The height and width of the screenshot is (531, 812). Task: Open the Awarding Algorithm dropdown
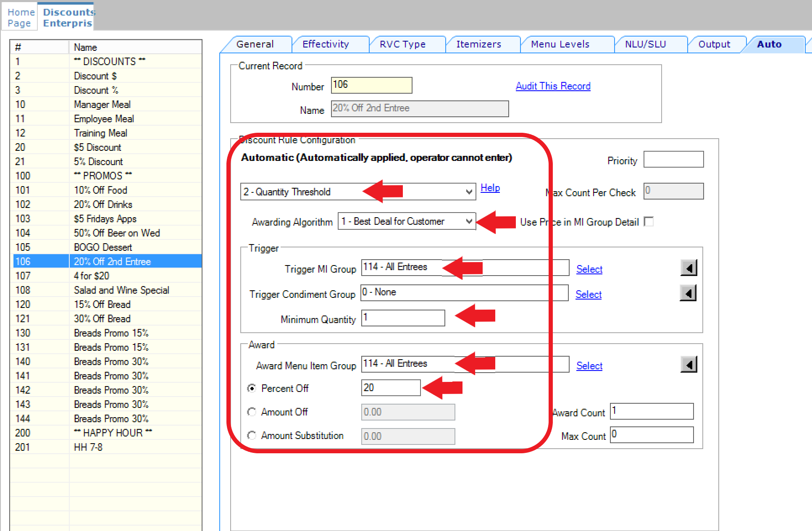(407, 221)
